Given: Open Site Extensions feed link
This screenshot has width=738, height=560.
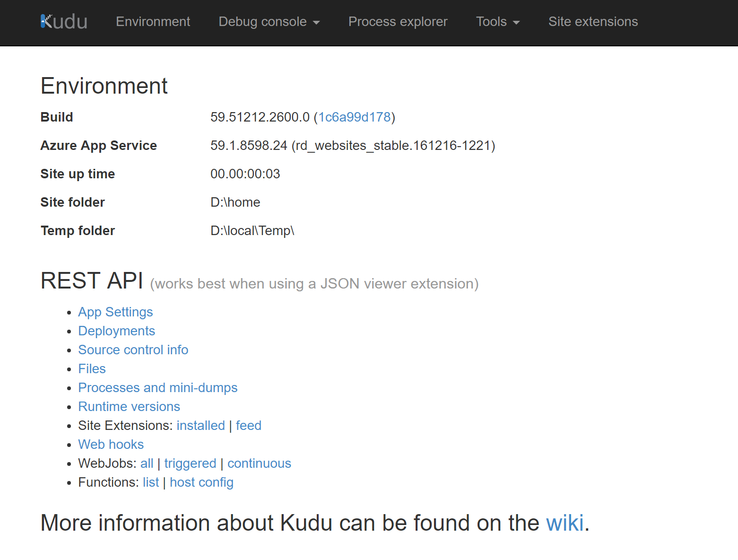Looking at the screenshot, I should pos(248,426).
